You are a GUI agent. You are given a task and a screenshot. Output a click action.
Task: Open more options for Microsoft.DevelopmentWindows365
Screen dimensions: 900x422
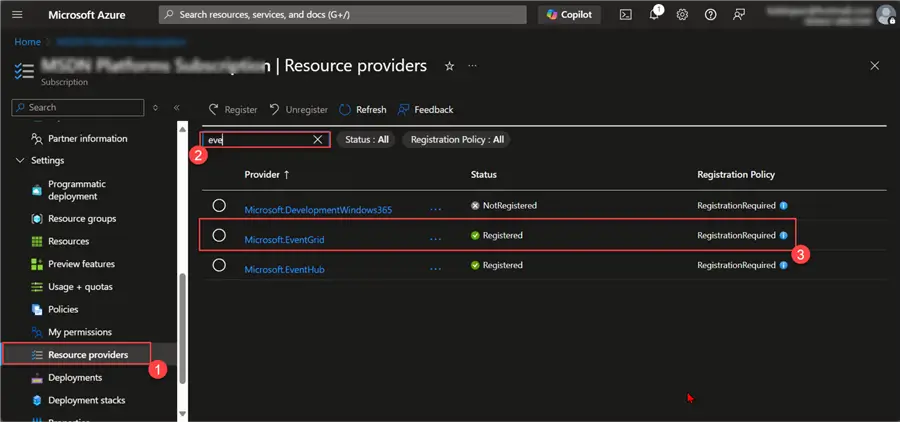(436, 210)
